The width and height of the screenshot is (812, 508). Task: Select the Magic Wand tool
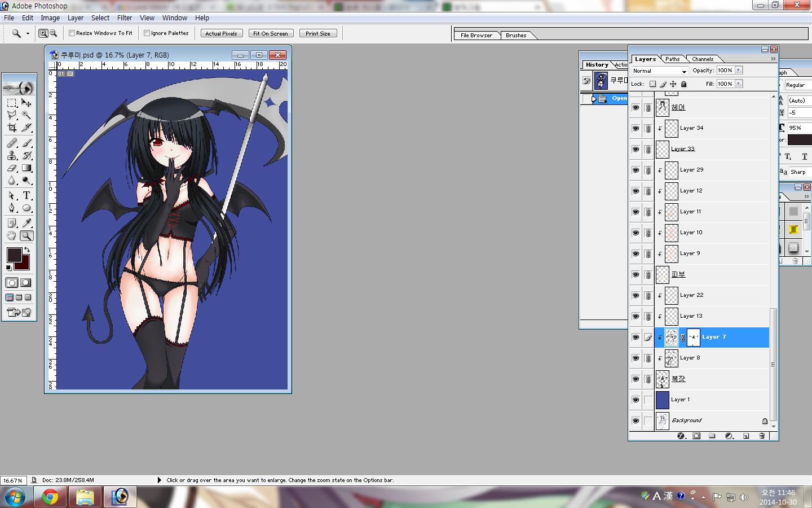click(26, 115)
